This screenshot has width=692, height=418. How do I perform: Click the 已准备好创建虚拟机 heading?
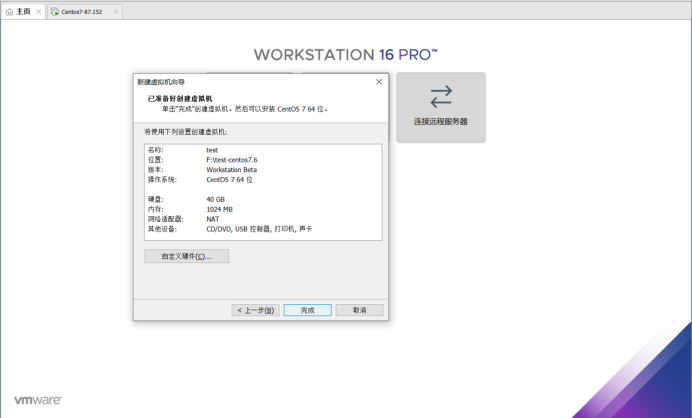point(180,98)
